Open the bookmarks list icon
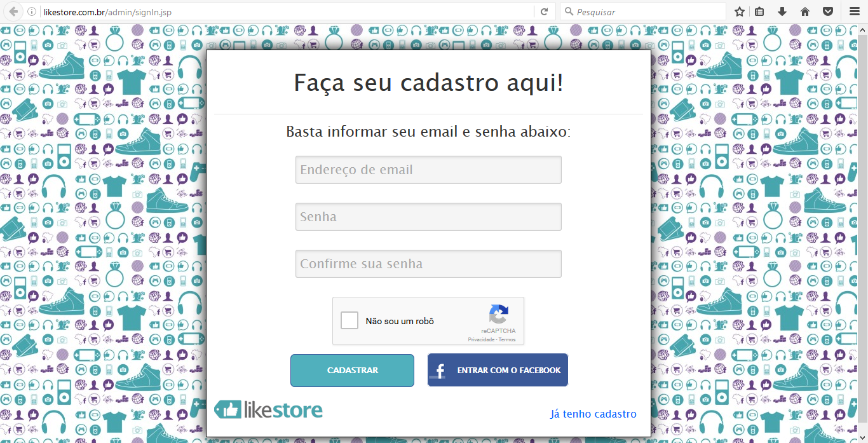This screenshot has height=443, width=868. 759,12
